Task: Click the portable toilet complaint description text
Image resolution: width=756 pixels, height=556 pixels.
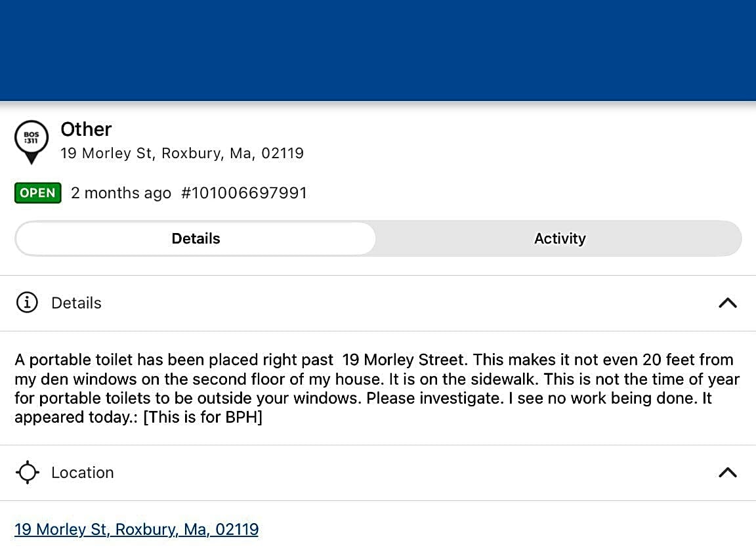Action: 377,388
